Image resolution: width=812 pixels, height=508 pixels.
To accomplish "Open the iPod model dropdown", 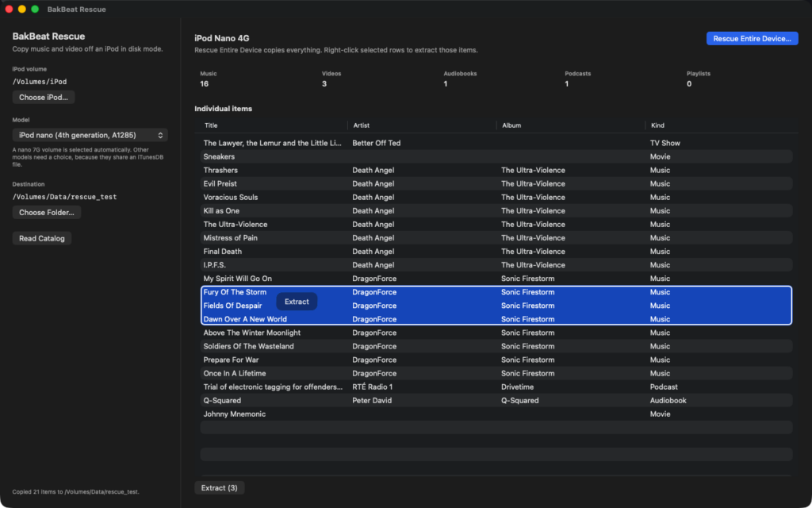I will pos(90,135).
